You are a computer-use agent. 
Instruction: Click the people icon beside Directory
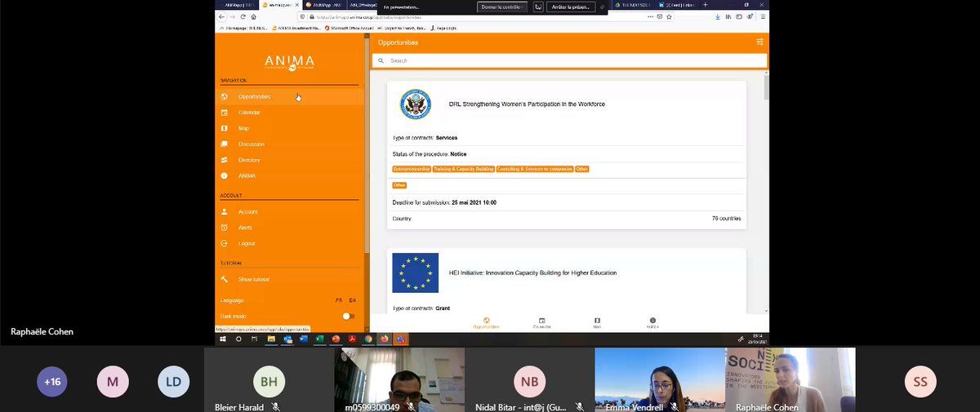pos(224,160)
